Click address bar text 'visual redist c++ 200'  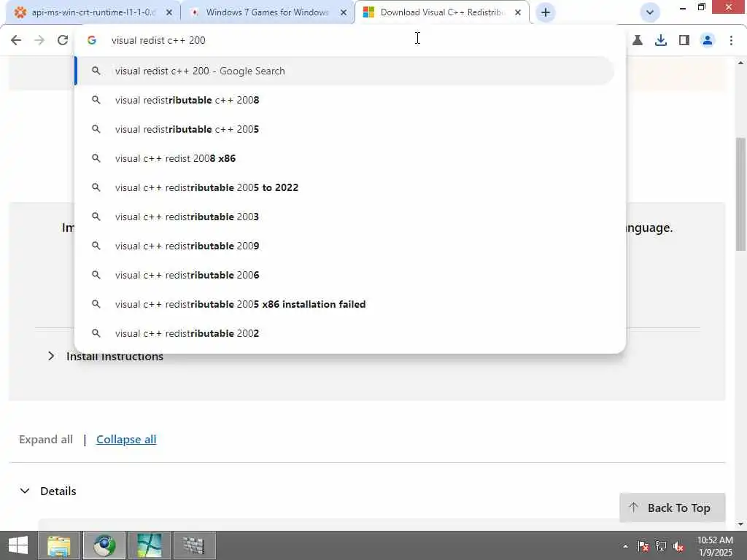[158, 41]
